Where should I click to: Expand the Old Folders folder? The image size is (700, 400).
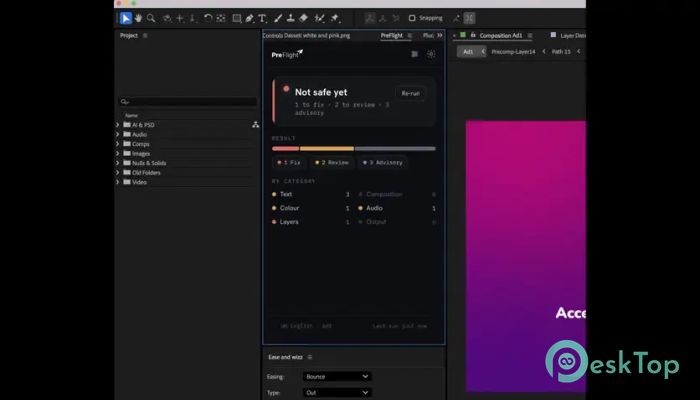pos(118,172)
